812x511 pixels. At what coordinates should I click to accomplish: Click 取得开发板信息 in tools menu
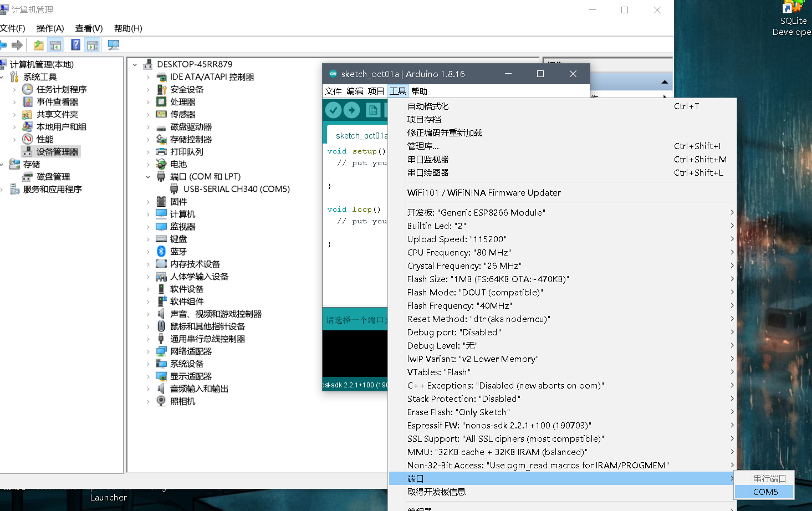562,492
